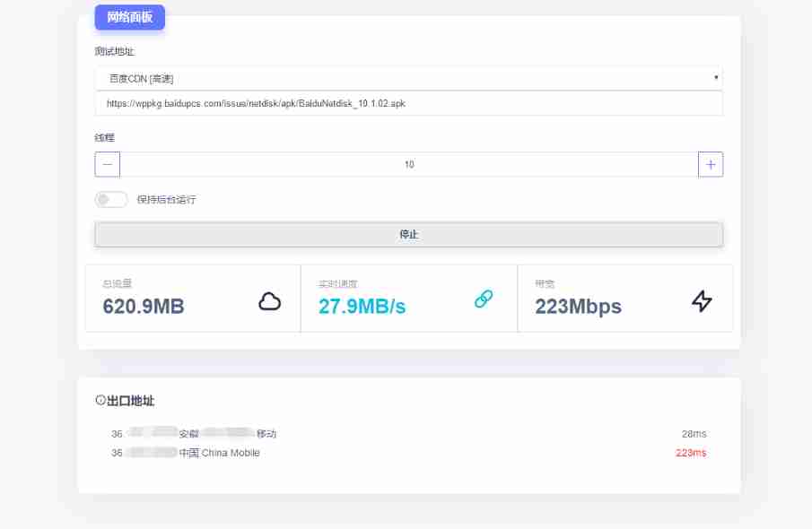Image resolution: width=812 pixels, height=529 pixels.
Task: Click the 出口地址 section header
Action: click(131, 401)
